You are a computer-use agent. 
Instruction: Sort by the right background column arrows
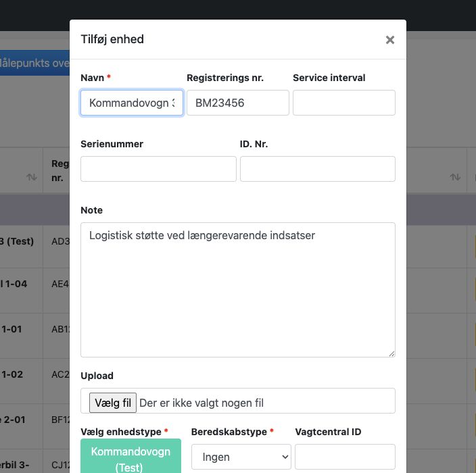coord(455,177)
